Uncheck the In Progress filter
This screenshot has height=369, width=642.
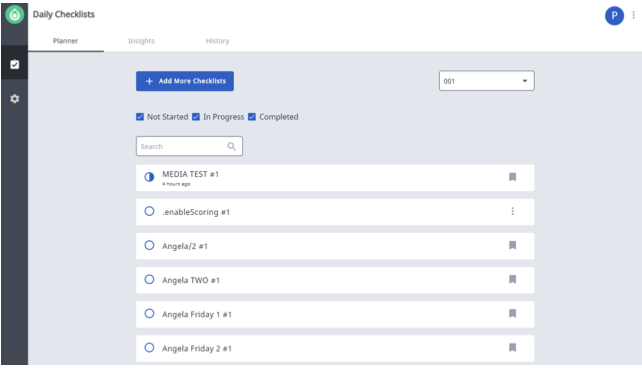(x=196, y=117)
